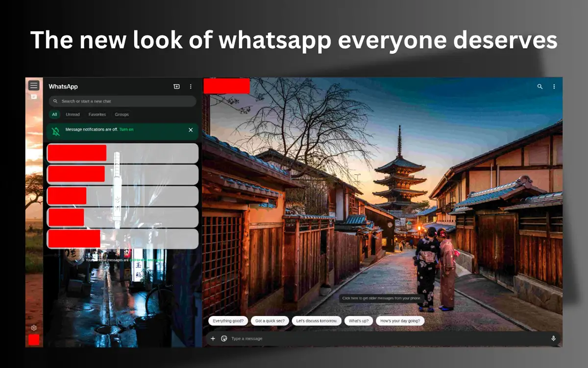This screenshot has height=368, width=588.
Task: Attach a file with the plus icon
Action: click(x=213, y=339)
